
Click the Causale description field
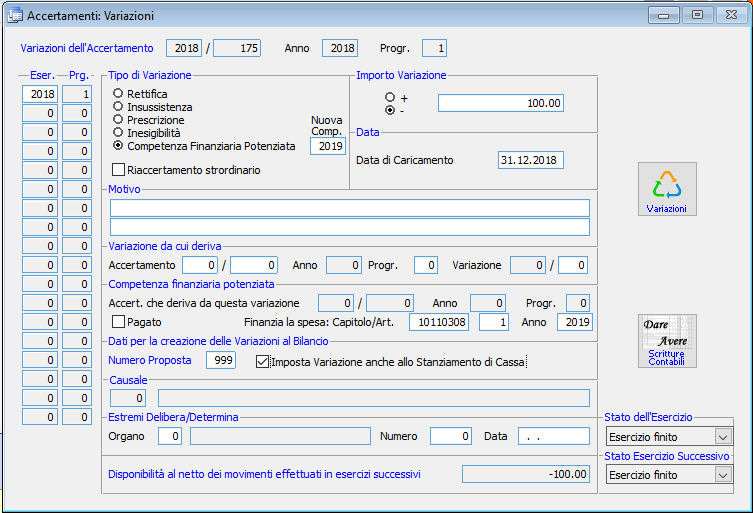coord(374,398)
